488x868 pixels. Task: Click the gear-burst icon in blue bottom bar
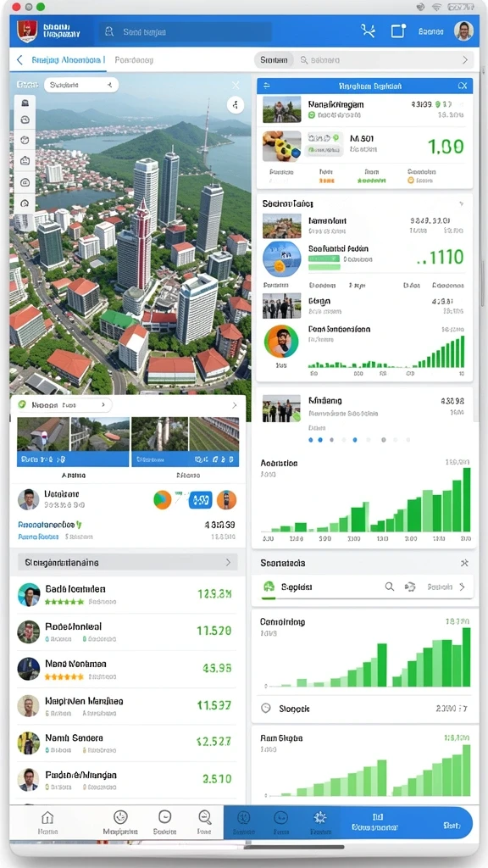[319, 818]
